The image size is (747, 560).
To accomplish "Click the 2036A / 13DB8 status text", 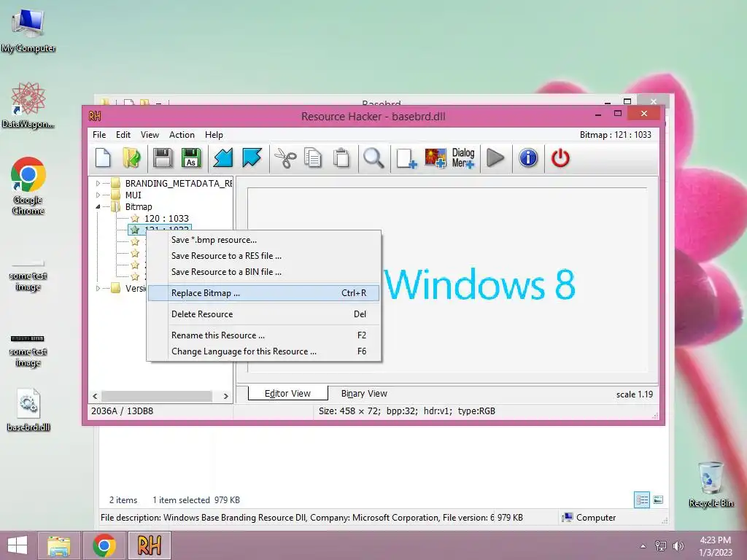I will pyautogui.click(x=122, y=411).
